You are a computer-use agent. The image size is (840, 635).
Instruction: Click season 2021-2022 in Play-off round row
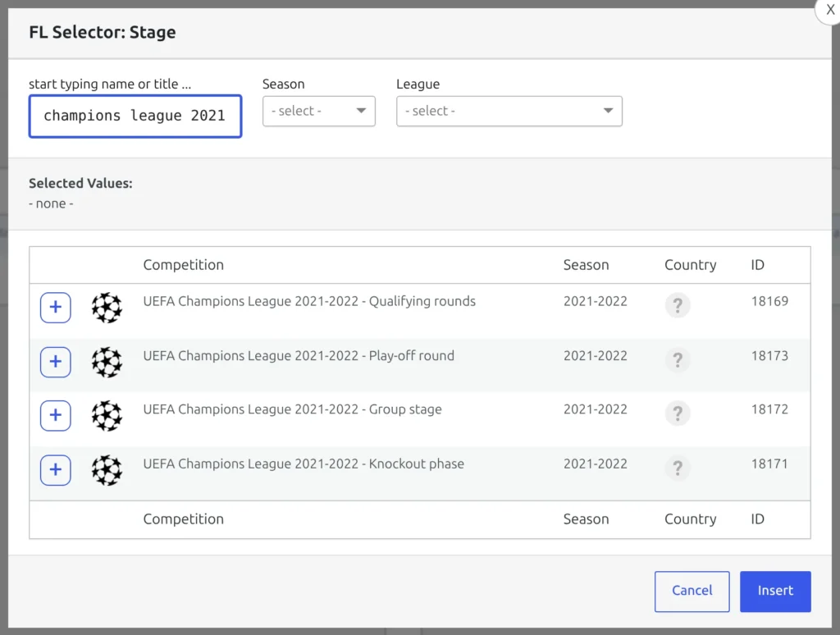(x=596, y=356)
